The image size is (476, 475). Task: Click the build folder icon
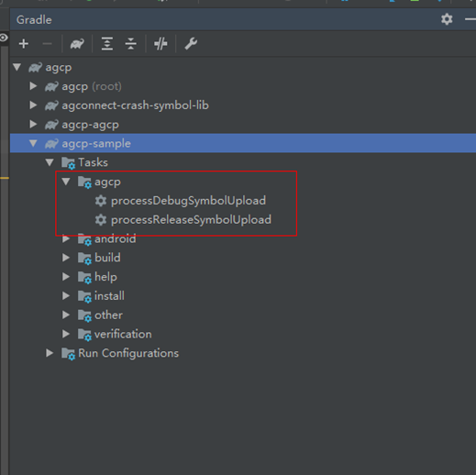[x=84, y=259]
